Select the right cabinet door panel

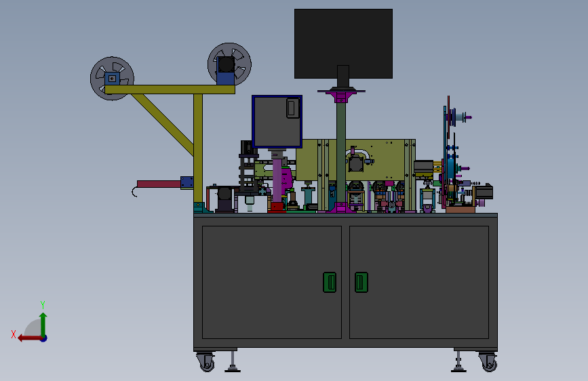pos(419,282)
